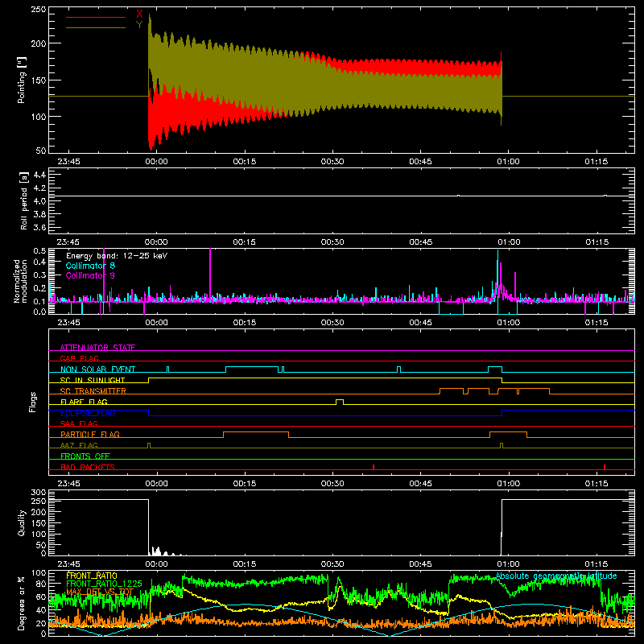Click the 250 value on Pointing axis
This screenshot has width=644, height=644.
click(38, 10)
